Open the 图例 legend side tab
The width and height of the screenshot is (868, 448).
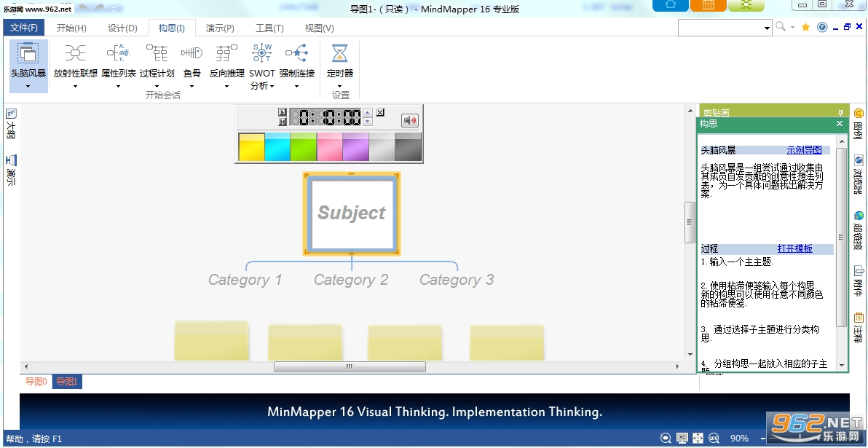(859, 124)
